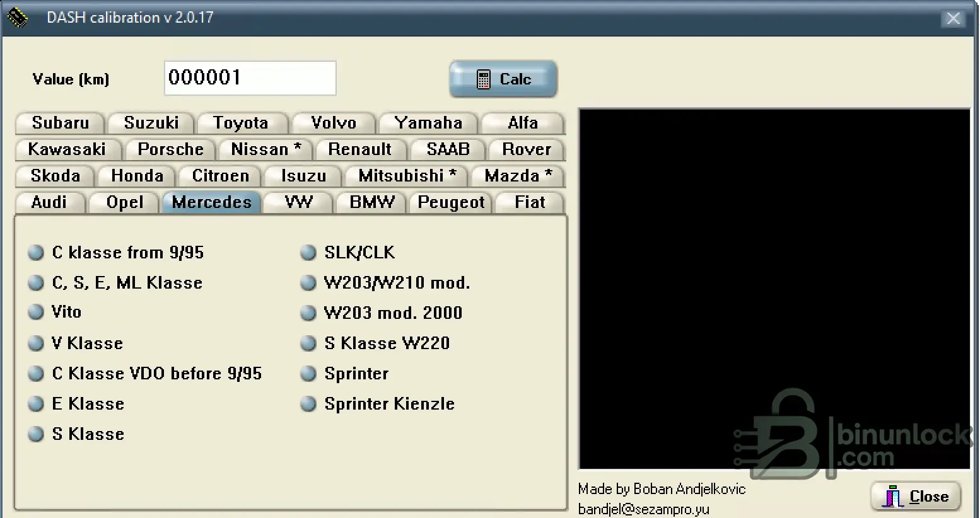Choose the W203 mod. 2000 option

[x=308, y=313]
